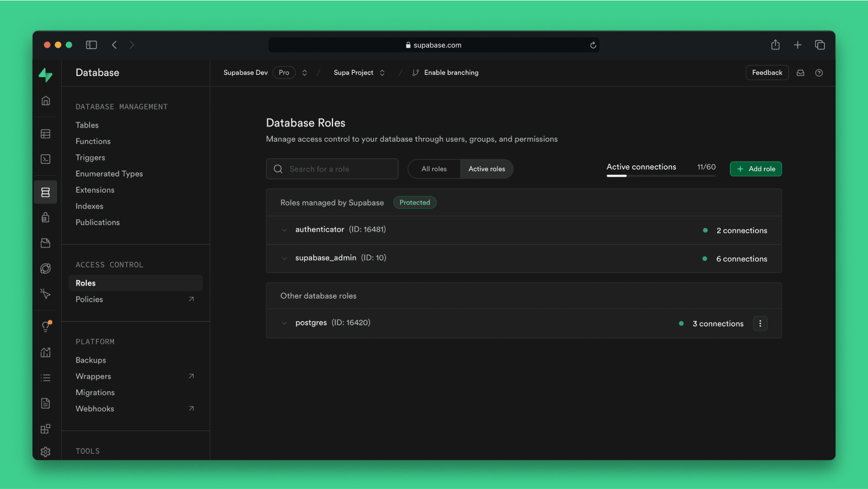This screenshot has width=868, height=489.
Task: Open Project Settings gear icon
Action: click(x=46, y=452)
